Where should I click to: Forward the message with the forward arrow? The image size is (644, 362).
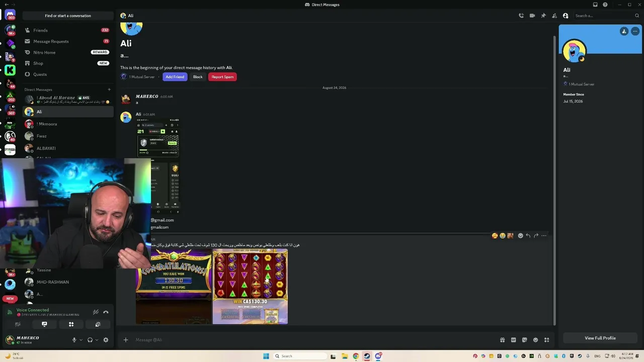pyautogui.click(x=536, y=235)
